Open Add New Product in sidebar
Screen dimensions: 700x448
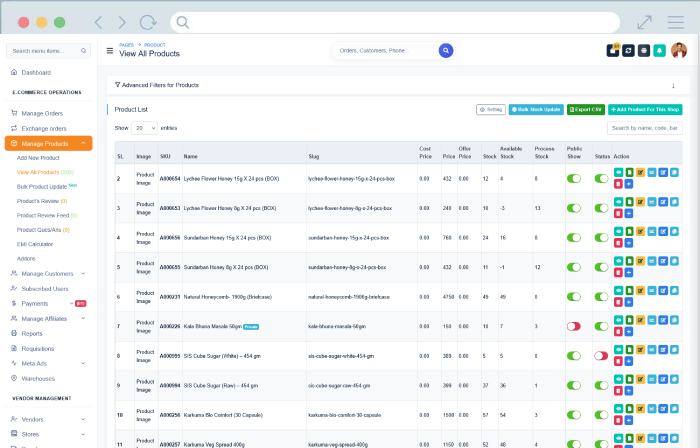(38, 158)
